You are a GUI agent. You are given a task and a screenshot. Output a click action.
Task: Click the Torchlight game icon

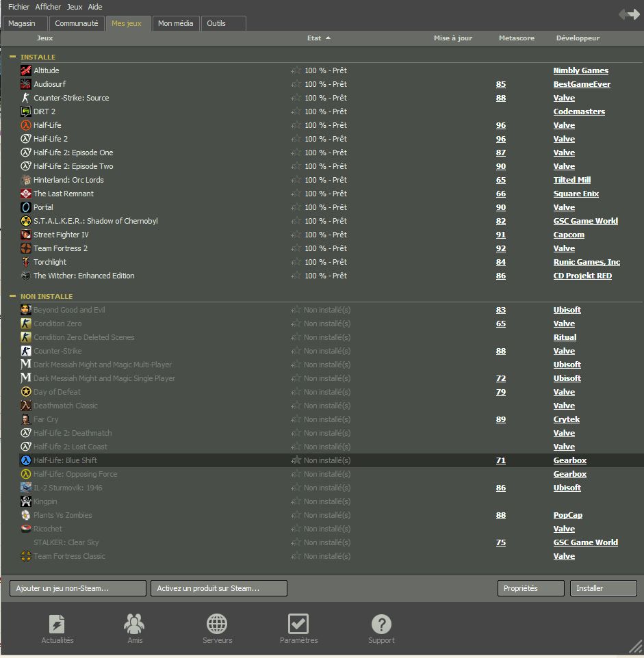tap(25, 262)
